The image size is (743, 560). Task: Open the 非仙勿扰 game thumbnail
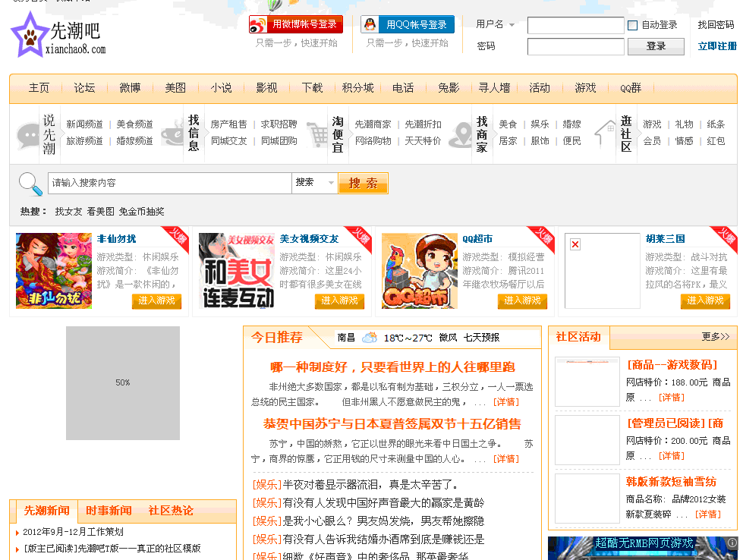[54, 271]
